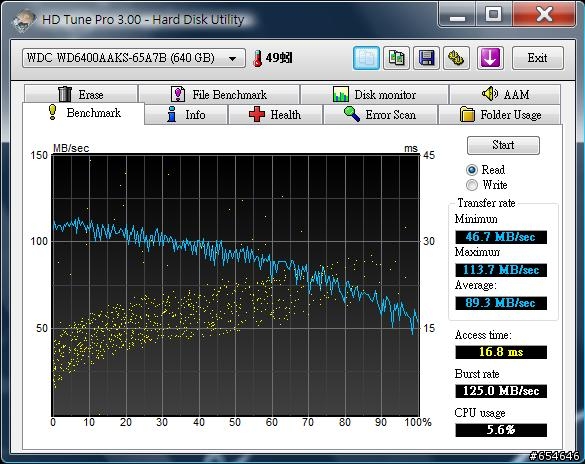
Task: Open the Folder Usage tab
Action: 500,115
